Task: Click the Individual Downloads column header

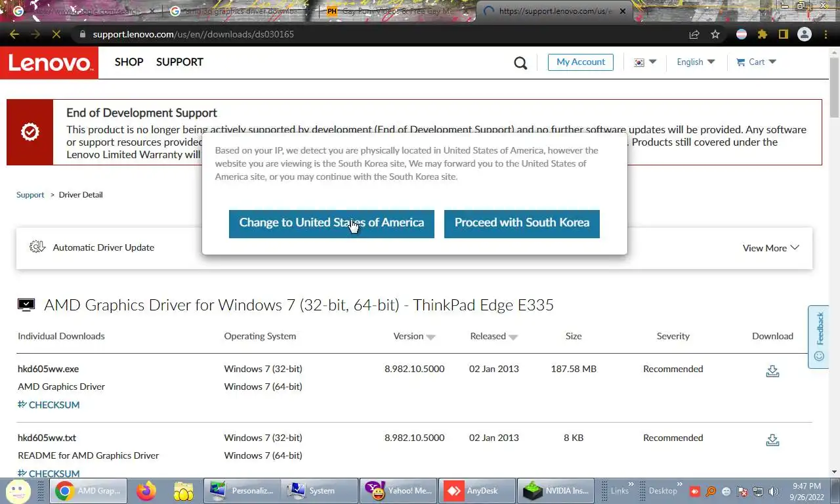Action: (x=61, y=336)
